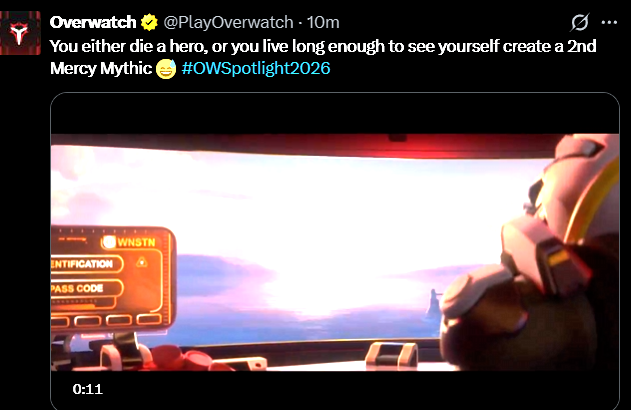Screen dimensions: 631x410
Task: Click the WNSTN label on console
Action: [x=136, y=242]
